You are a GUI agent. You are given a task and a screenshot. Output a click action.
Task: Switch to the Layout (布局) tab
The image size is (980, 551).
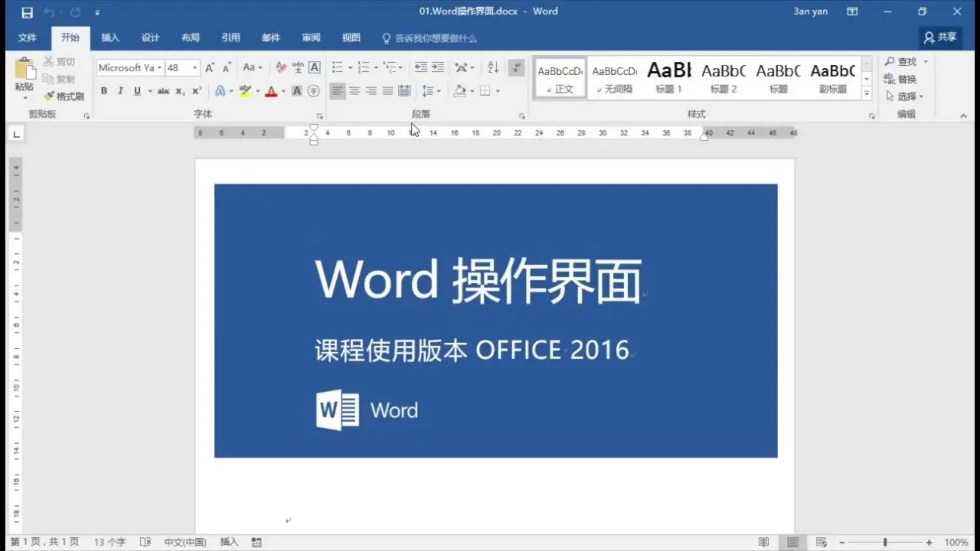tap(191, 38)
